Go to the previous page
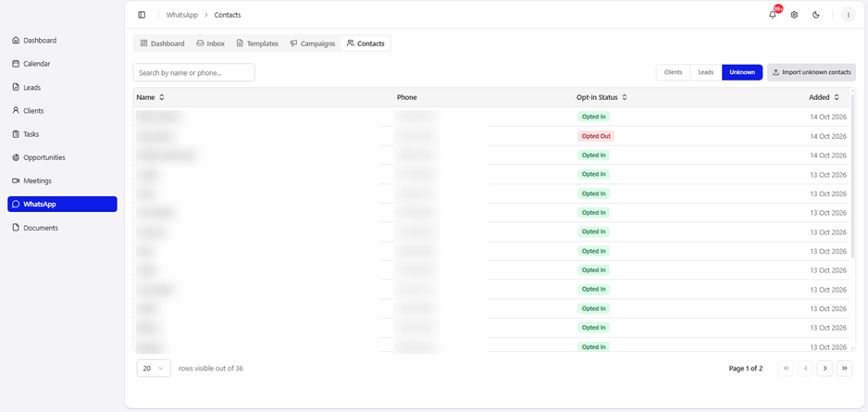 (805, 368)
